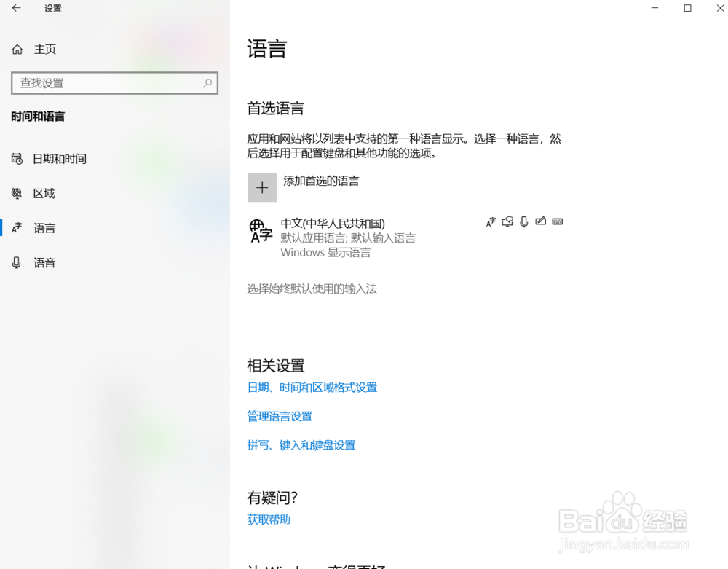Click the globe-character icon beside 中文 entry

261,231
